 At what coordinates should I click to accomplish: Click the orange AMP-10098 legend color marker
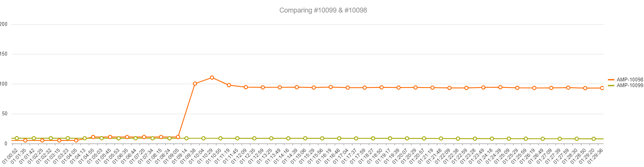[x=611, y=80]
